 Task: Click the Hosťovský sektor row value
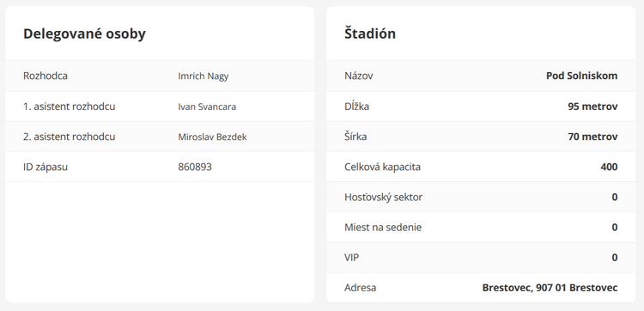pos(615,198)
